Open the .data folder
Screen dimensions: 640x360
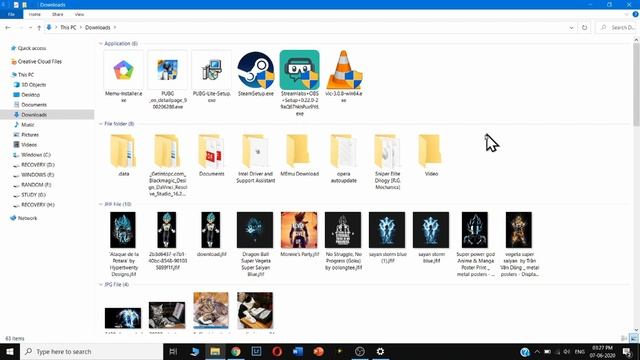click(123, 151)
